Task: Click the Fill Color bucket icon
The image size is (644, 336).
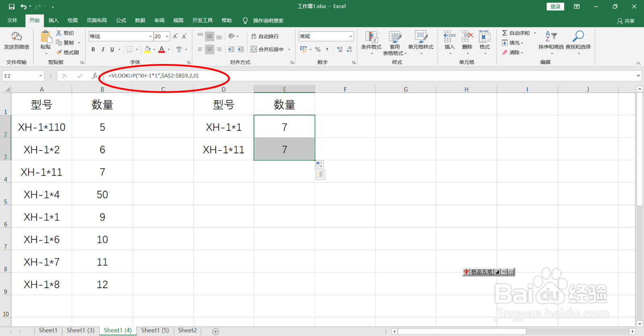Action: [147, 49]
